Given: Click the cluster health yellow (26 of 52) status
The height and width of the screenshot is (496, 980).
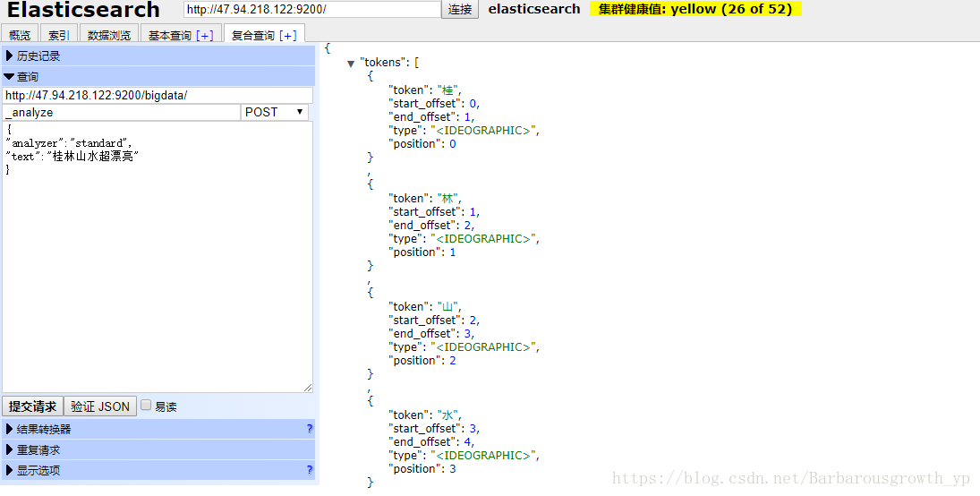Looking at the screenshot, I should pyautogui.click(x=695, y=9).
